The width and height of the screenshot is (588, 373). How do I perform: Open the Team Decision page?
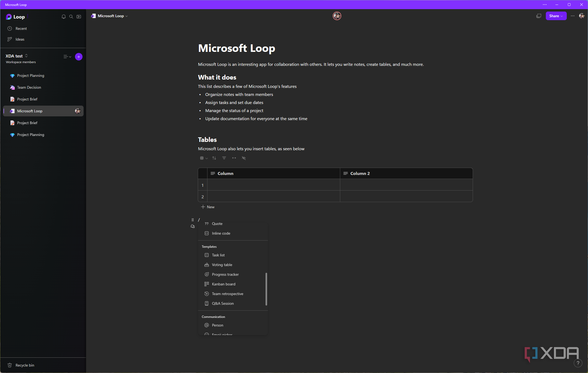43,87
